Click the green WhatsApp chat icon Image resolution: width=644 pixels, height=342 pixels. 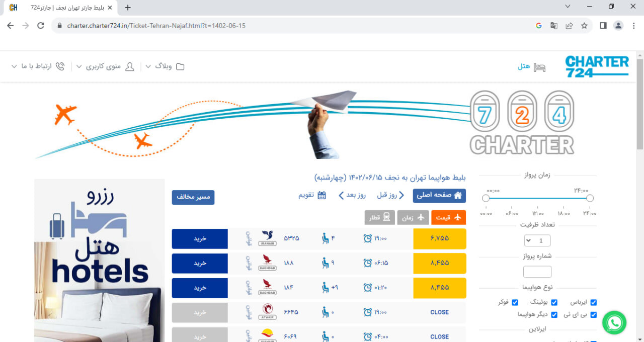(614, 323)
